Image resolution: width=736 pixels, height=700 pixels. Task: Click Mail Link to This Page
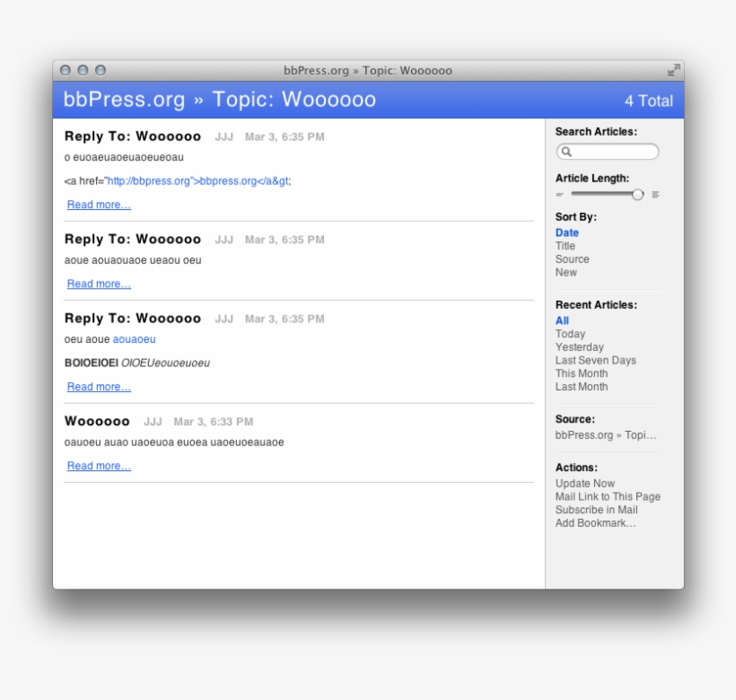coord(608,497)
